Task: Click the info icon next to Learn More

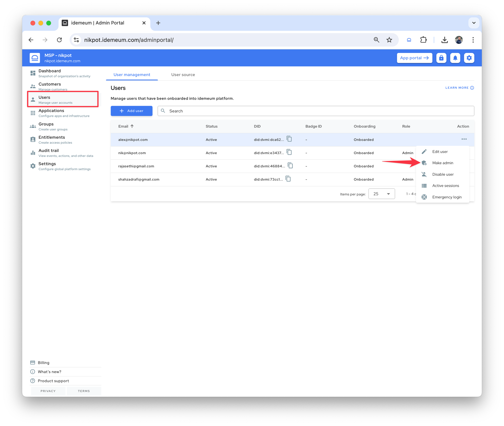Action: click(472, 88)
